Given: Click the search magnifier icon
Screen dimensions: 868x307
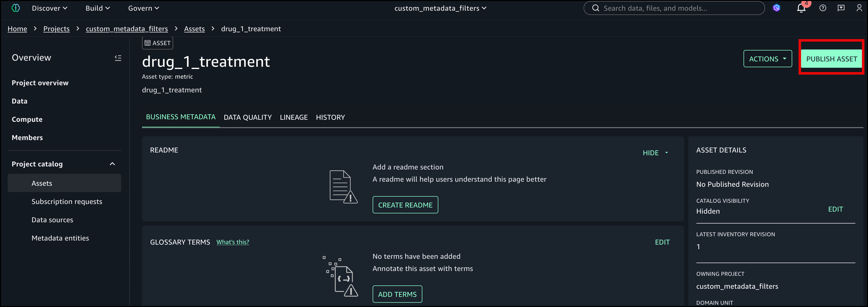Looking at the screenshot, I should click(x=595, y=8).
